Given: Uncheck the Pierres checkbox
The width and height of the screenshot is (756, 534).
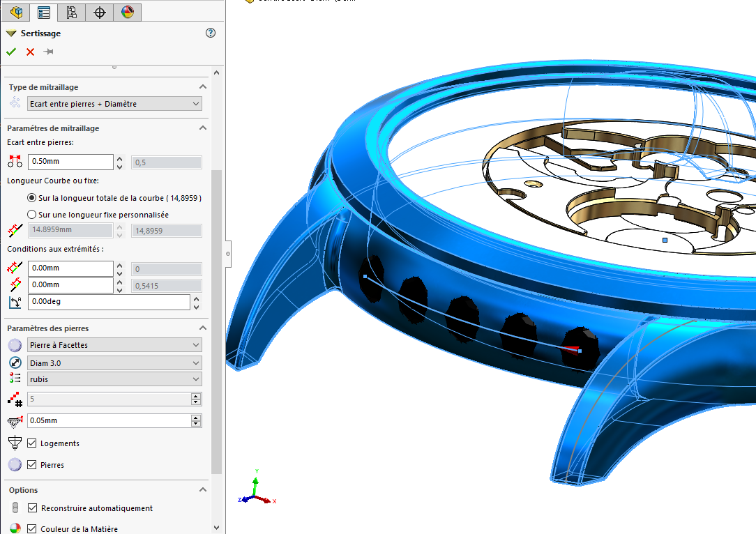Looking at the screenshot, I should 32,465.
